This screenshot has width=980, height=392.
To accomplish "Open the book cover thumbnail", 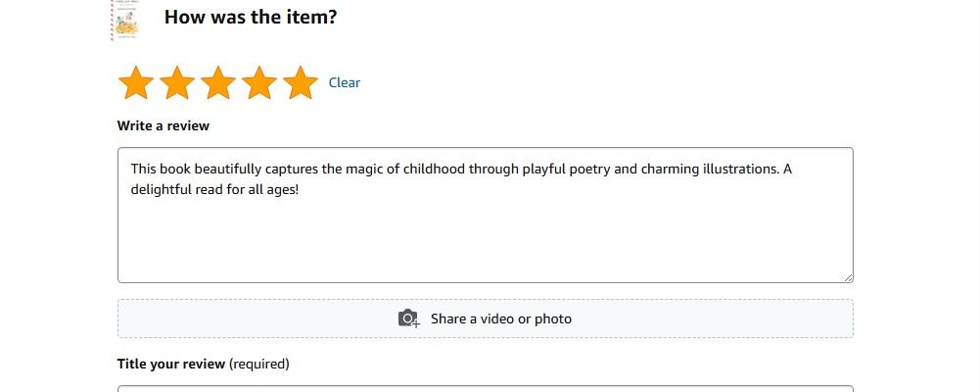I will click(x=125, y=20).
